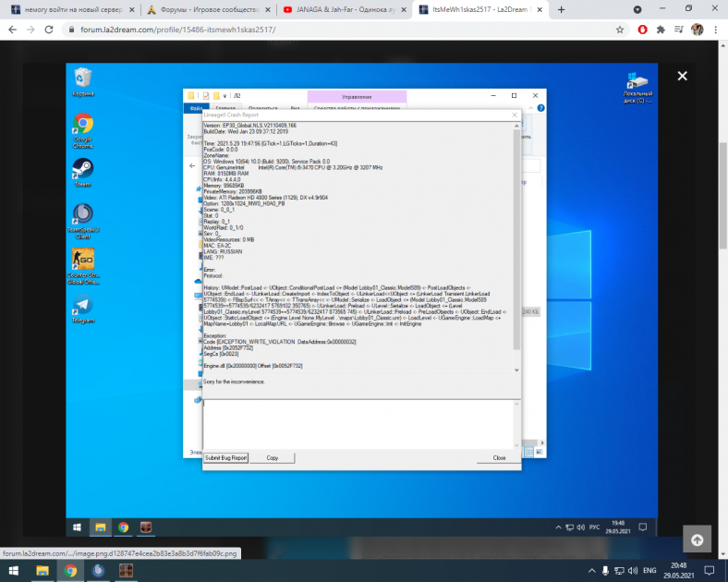Bookmark this page with the star
Image resolution: width=728 pixels, height=582 pixels.
point(619,30)
